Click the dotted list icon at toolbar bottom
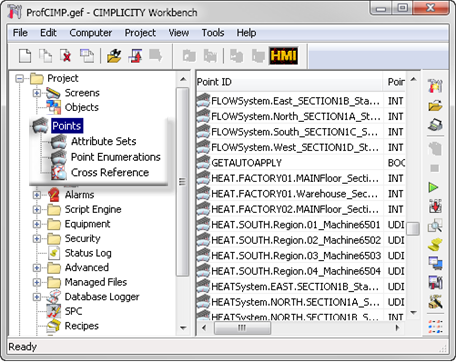457x362 pixels. coord(435,327)
